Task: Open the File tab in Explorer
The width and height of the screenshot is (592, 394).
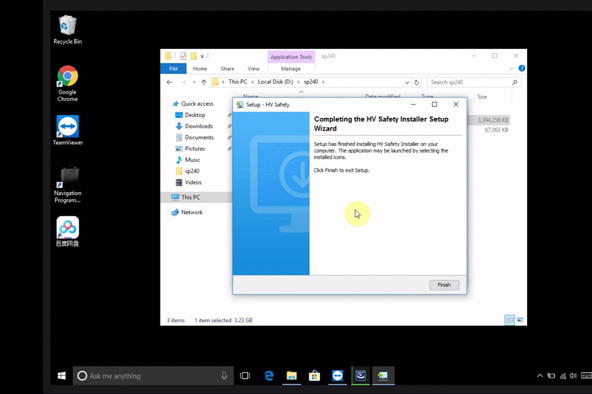Action: [x=173, y=69]
